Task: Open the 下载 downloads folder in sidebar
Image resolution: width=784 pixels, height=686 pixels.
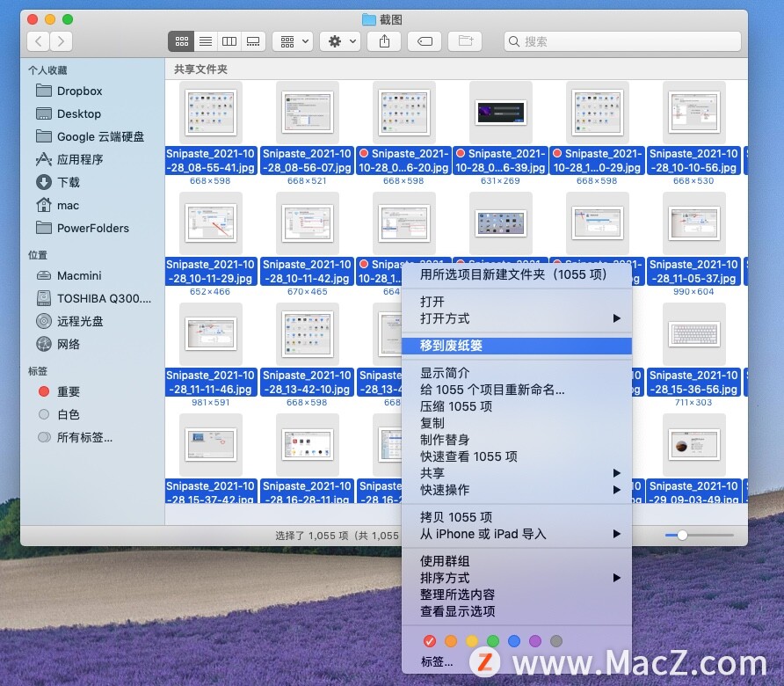Action: (x=69, y=182)
